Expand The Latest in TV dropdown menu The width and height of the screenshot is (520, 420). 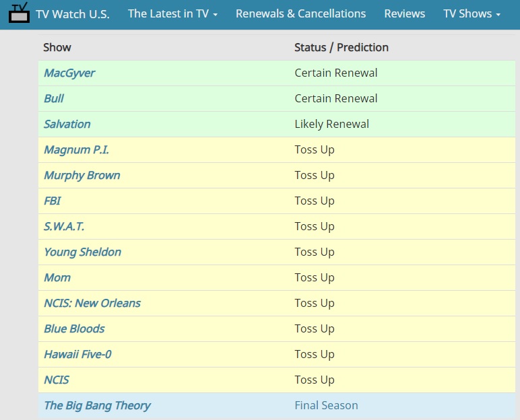coord(173,13)
